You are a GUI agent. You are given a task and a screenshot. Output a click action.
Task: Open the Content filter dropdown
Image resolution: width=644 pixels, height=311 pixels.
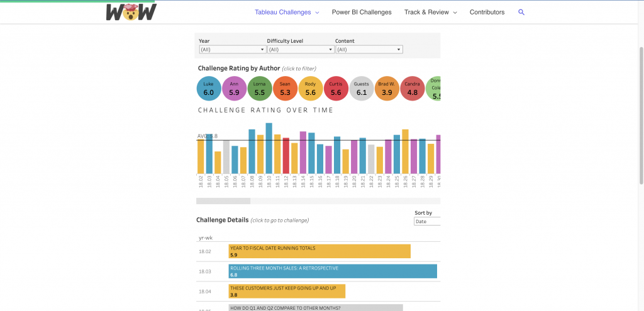[x=369, y=50]
